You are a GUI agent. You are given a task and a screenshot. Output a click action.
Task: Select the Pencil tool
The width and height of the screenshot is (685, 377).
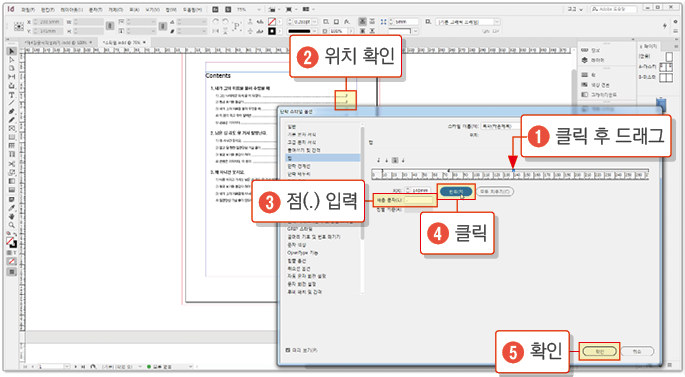pos(12,120)
